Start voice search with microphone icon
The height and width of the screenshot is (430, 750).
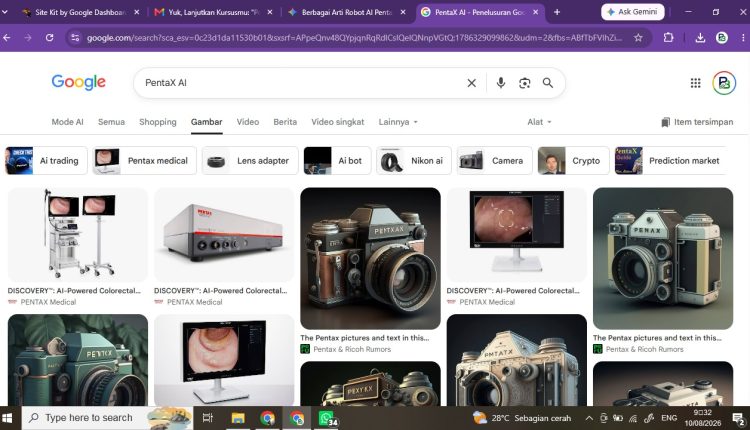[x=500, y=83]
